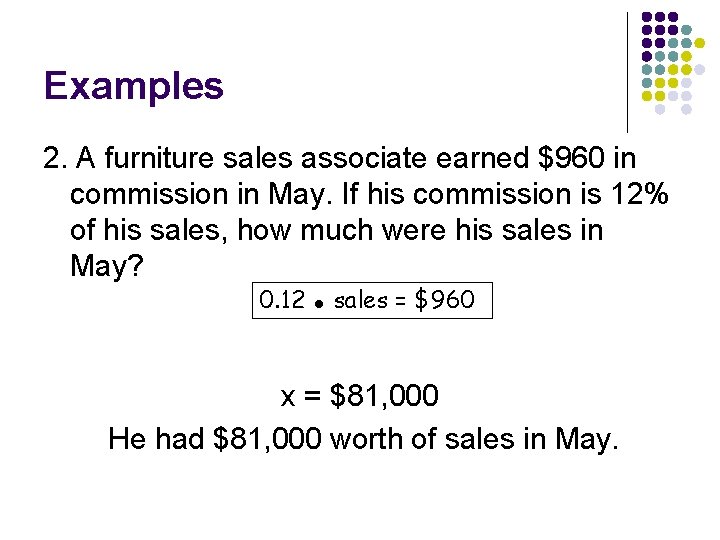Click the word worth in the final sentence
720x540 pixels.
[366, 439]
